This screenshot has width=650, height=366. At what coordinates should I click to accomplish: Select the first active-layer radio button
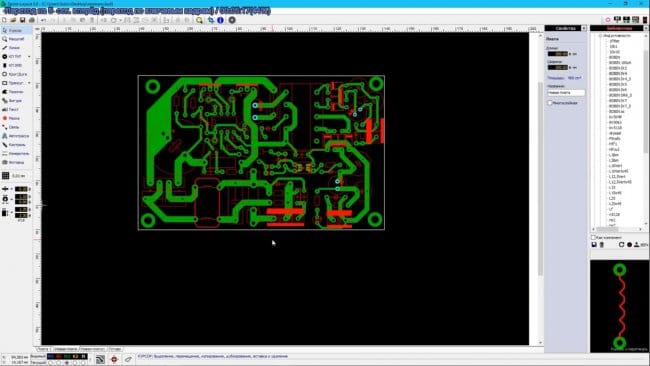click(51, 363)
